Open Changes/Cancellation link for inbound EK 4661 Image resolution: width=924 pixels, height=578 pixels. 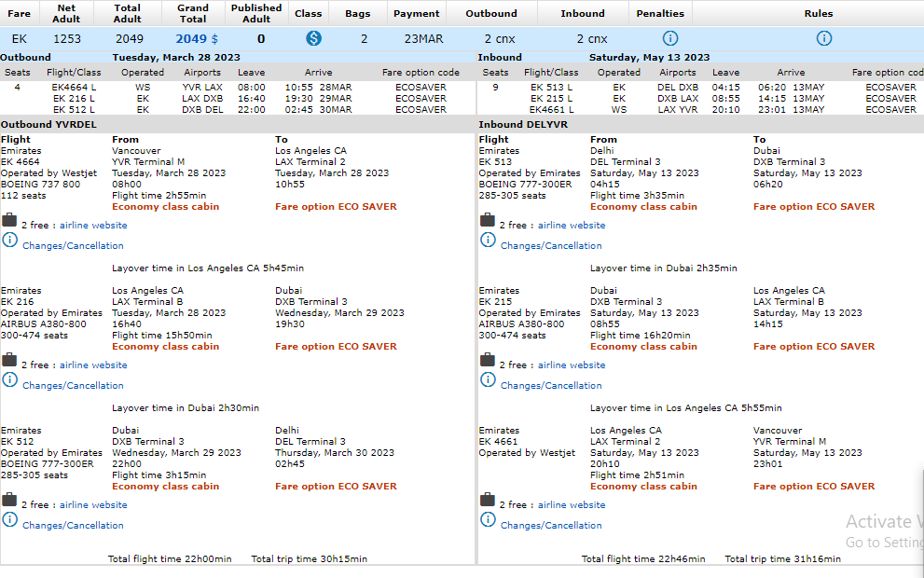(551, 526)
